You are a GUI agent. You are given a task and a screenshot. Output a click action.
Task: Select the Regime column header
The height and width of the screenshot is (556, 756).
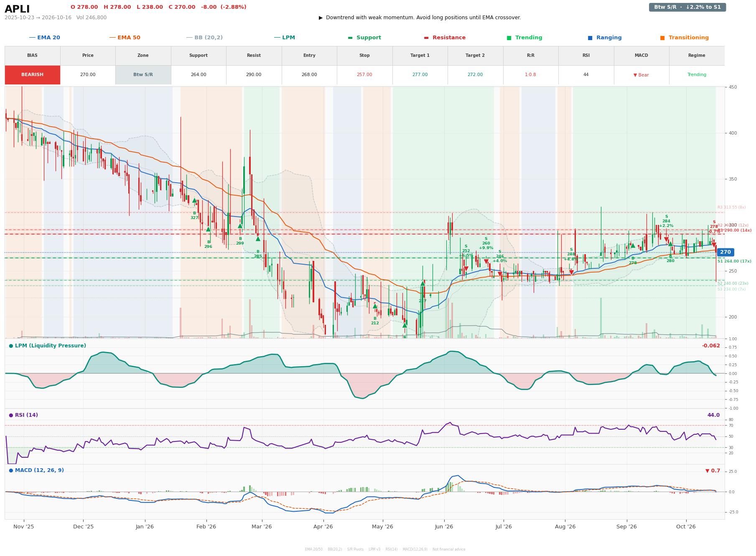click(697, 56)
